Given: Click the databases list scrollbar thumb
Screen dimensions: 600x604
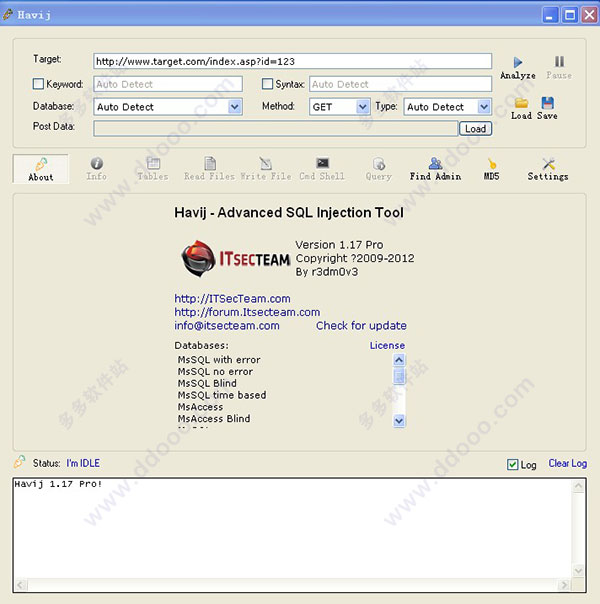Looking at the screenshot, I should (399, 376).
